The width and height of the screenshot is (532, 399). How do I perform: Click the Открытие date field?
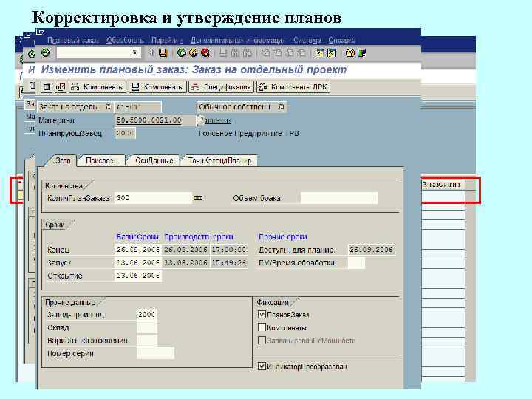(x=137, y=276)
